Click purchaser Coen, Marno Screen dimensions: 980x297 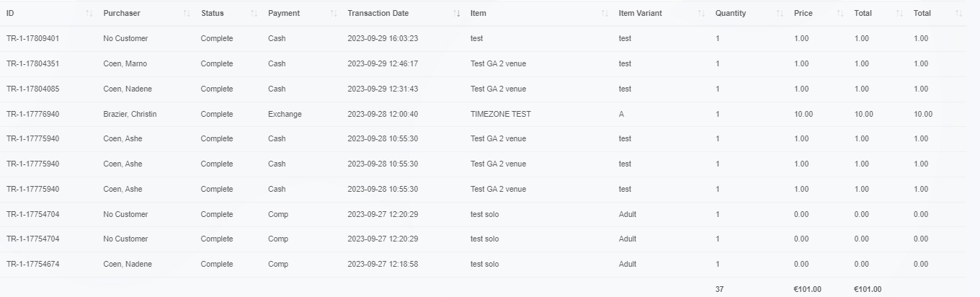[x=125, y=63]
